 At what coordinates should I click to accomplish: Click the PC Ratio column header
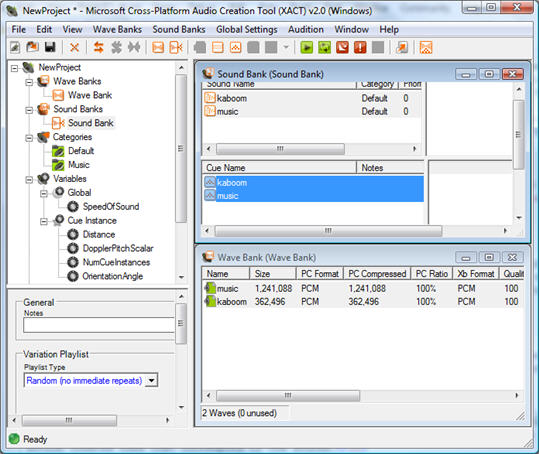[x=431, y=274]
